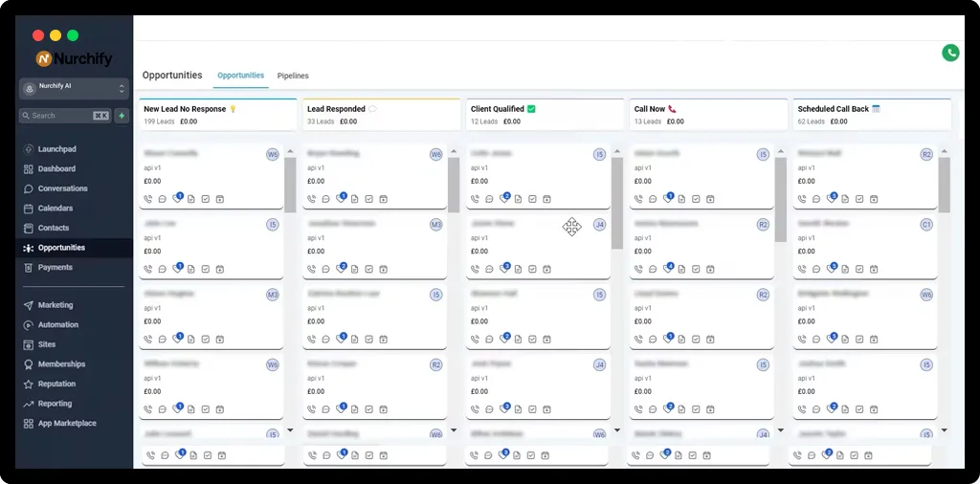Open tags icon on W6 card in Scheduled Call Back

point(832,338)
